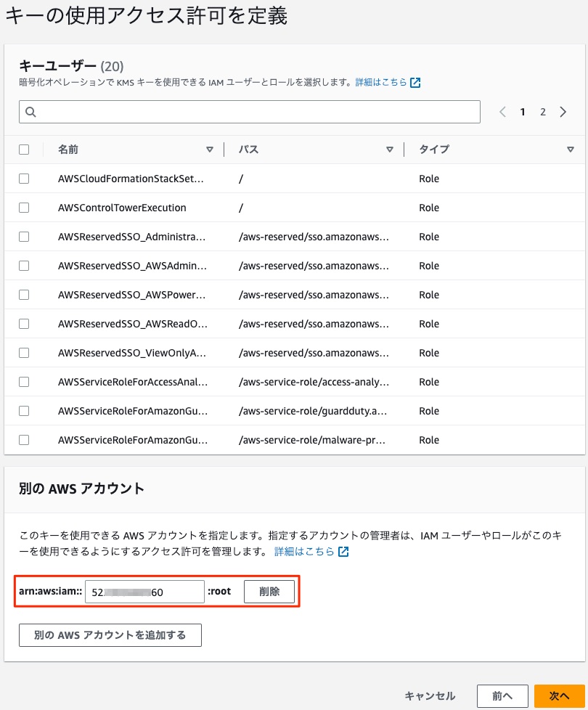
Task: Go back using the 前へ button
Action: [x=502, y=695]
